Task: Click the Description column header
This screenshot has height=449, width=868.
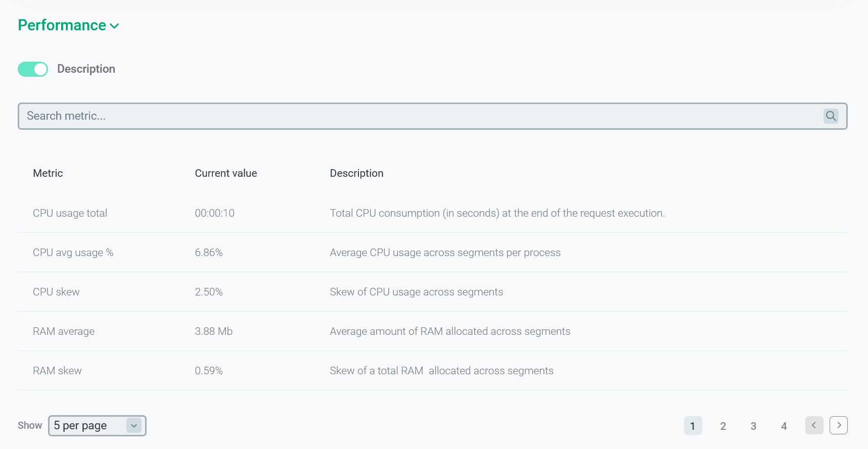Action: pos(356,173)
